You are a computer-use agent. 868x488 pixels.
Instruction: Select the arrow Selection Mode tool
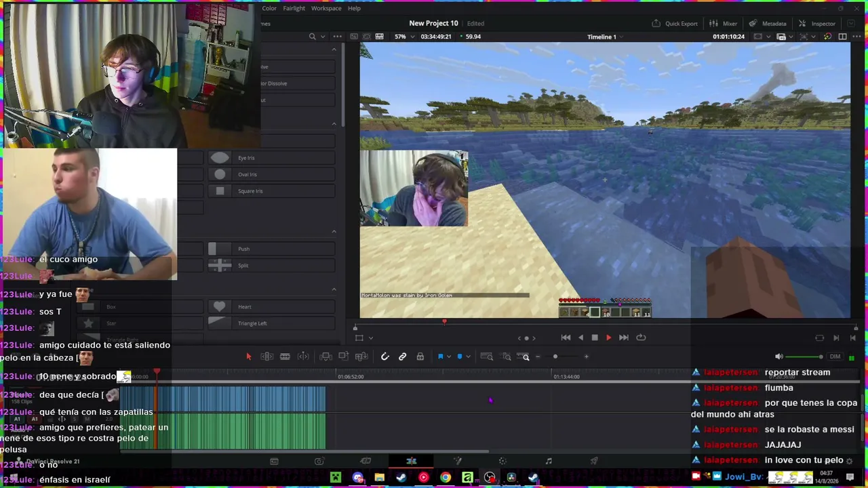[248, 357]
